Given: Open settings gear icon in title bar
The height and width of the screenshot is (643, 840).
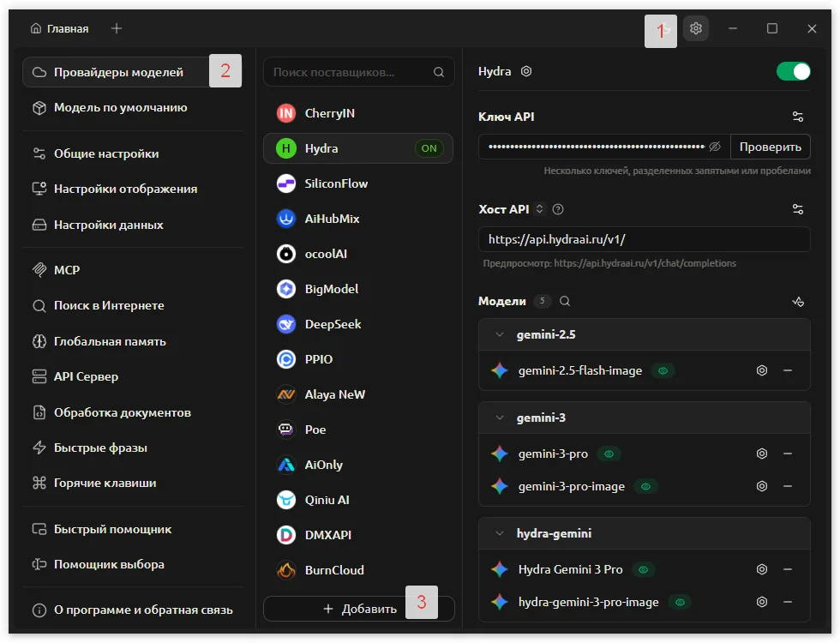Looking at the screenshot, I should point(696,28).
